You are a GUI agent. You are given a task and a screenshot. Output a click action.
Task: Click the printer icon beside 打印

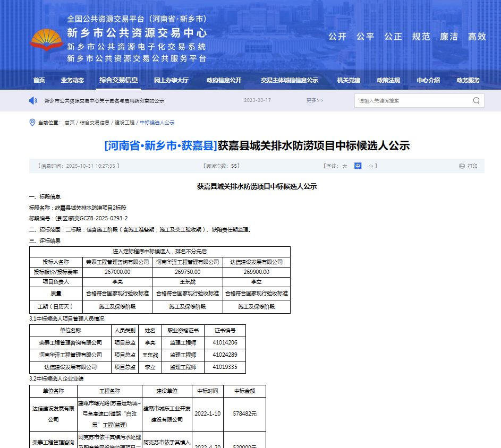click(462, 166)
